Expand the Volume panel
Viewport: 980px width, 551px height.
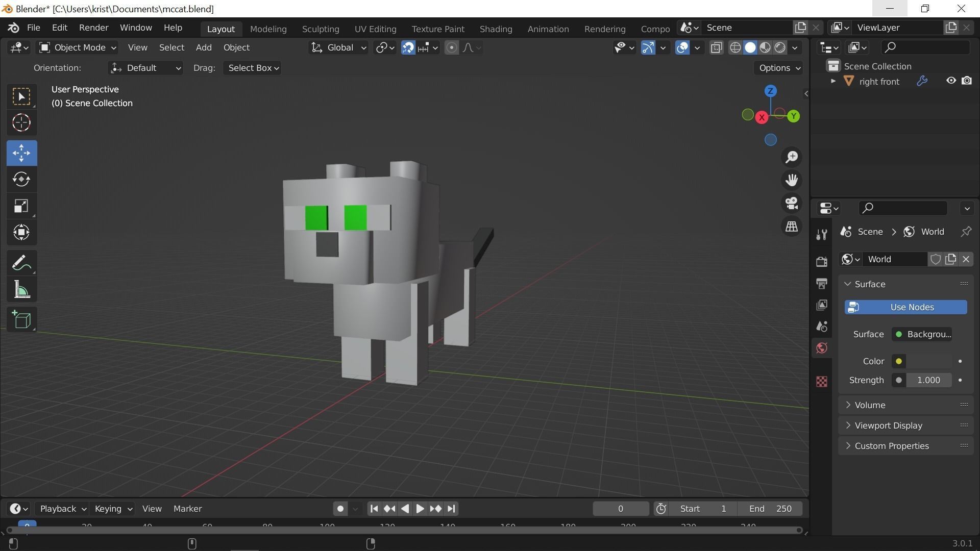(906, 405)
